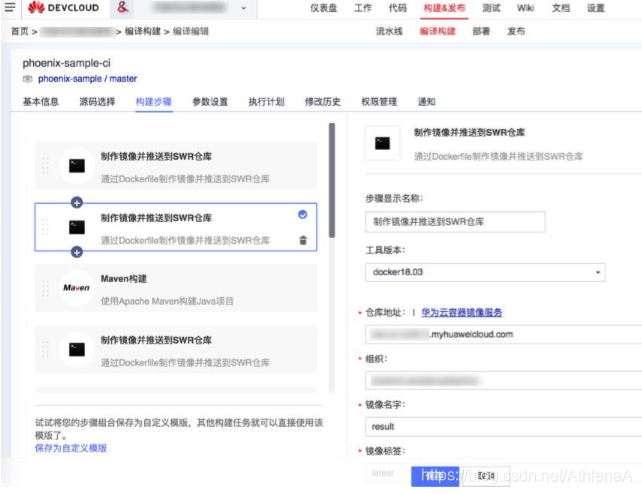Open the 通知 tab
The image size is (642, 494).
(x=426, y=102)
